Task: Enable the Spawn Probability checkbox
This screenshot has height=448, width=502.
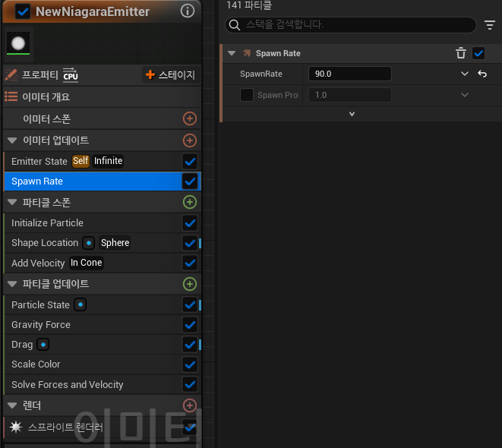Action: pos(247,95)
